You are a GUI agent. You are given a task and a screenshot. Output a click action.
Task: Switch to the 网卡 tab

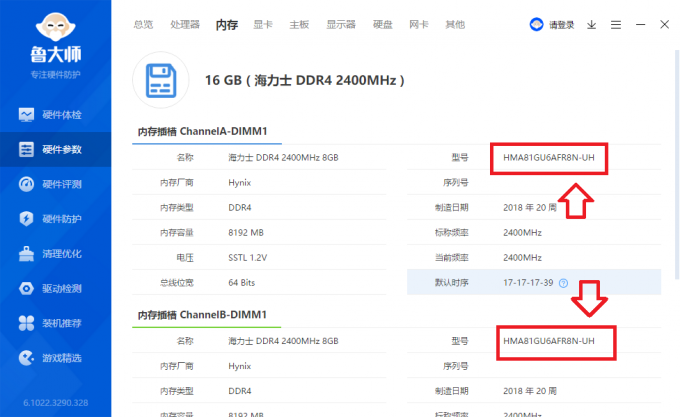418,25
